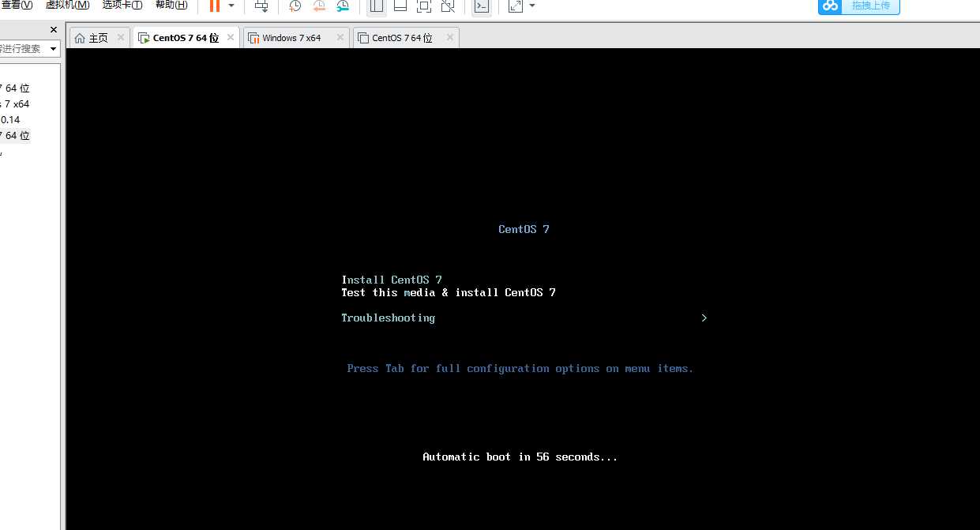Pause the running virtual machine
The height and width of the screenshot is (530, 980).
(x=215, y=6)
